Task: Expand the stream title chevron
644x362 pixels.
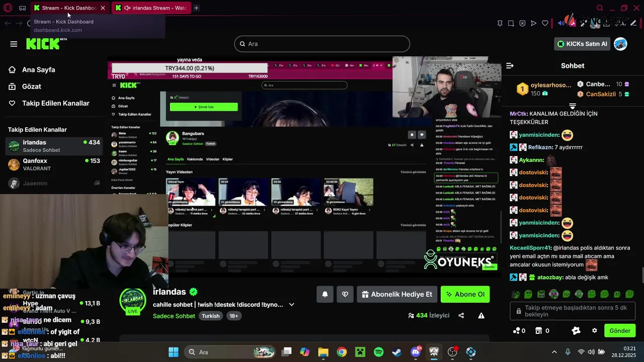Action: coord(291,305)
